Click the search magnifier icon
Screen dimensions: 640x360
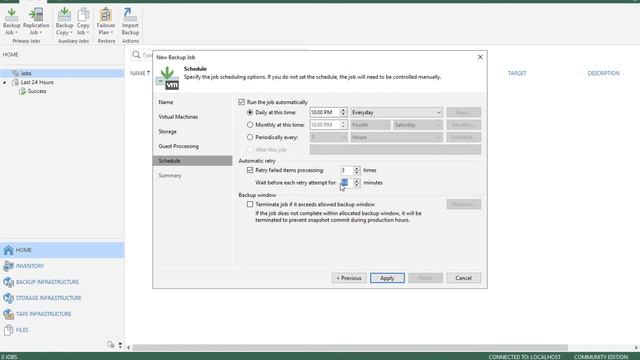click(136, 55)
